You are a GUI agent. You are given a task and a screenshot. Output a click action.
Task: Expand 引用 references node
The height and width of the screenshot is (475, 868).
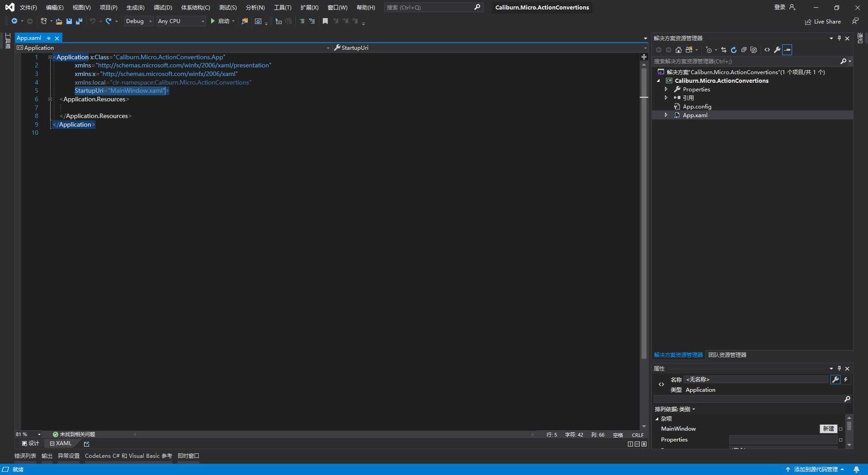pyautogui.click(x=666, y=98)
